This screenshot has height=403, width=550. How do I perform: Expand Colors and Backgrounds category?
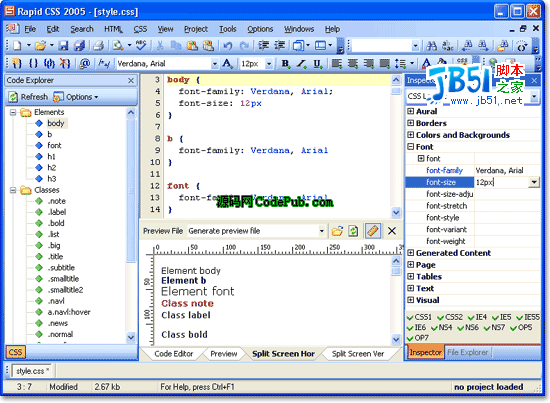[x=411, y=135]
